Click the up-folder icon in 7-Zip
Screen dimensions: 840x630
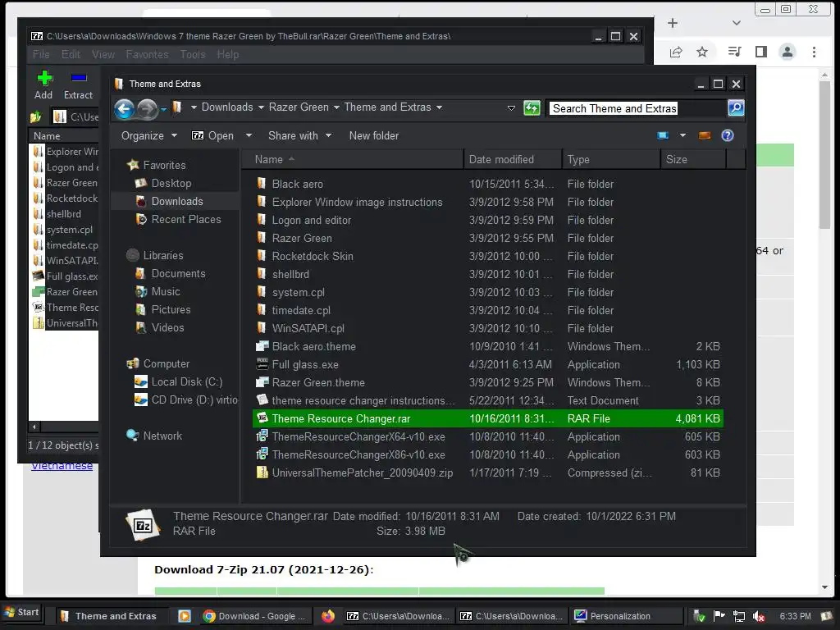[x=36, y=116]
